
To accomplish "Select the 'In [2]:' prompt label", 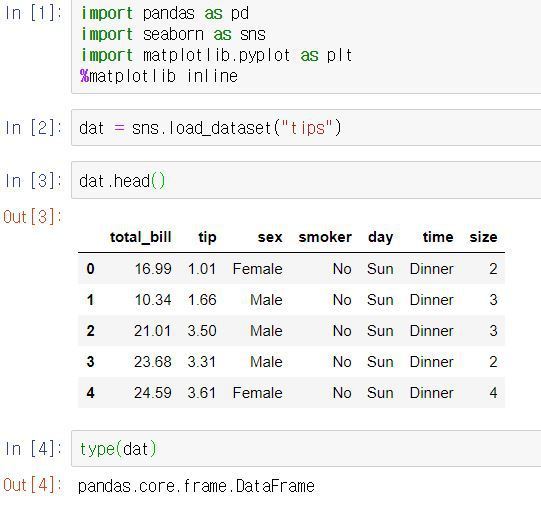I will click(x=33, y=128).
